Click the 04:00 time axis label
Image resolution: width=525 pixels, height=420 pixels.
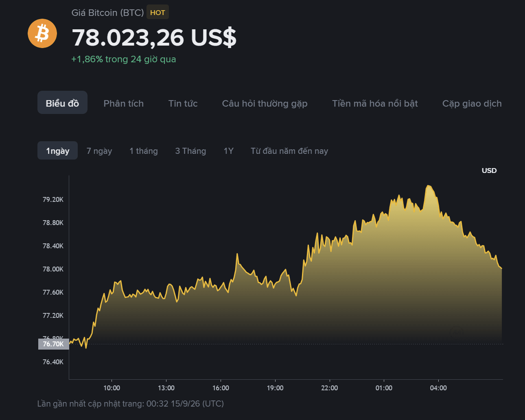(438, 388)
